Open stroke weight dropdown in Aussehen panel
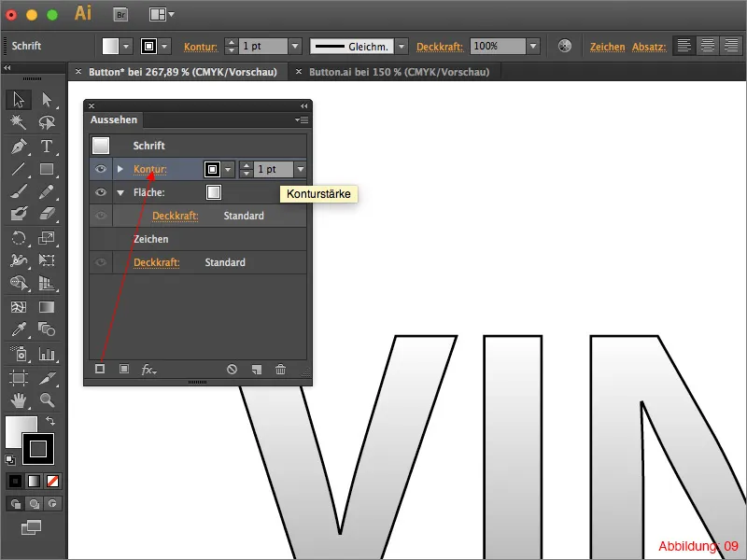 tap(300, 169)
